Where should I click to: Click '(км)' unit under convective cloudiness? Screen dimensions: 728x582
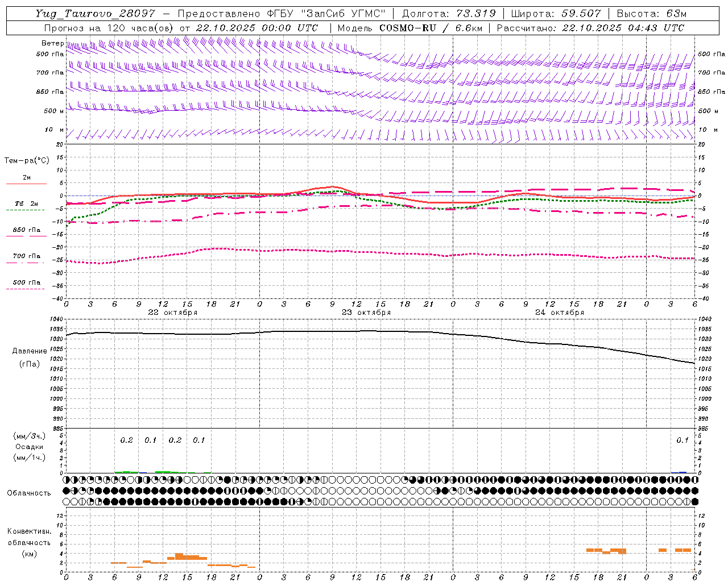tap(29, 554)
